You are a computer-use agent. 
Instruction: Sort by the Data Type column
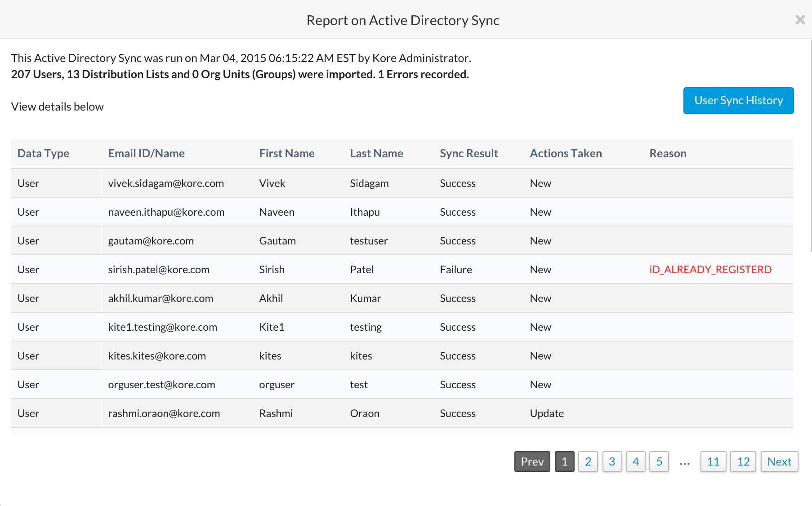pos(43,153)
